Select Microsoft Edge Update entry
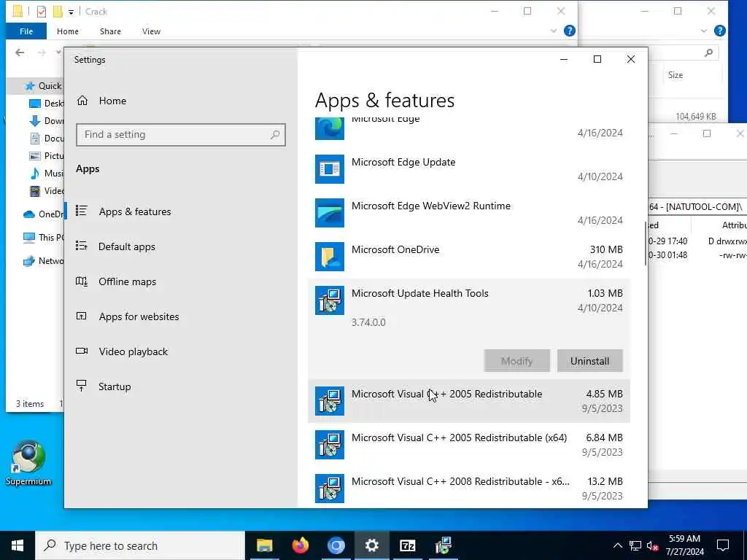Screen dimensions: 747x560 tap(469, 169)
